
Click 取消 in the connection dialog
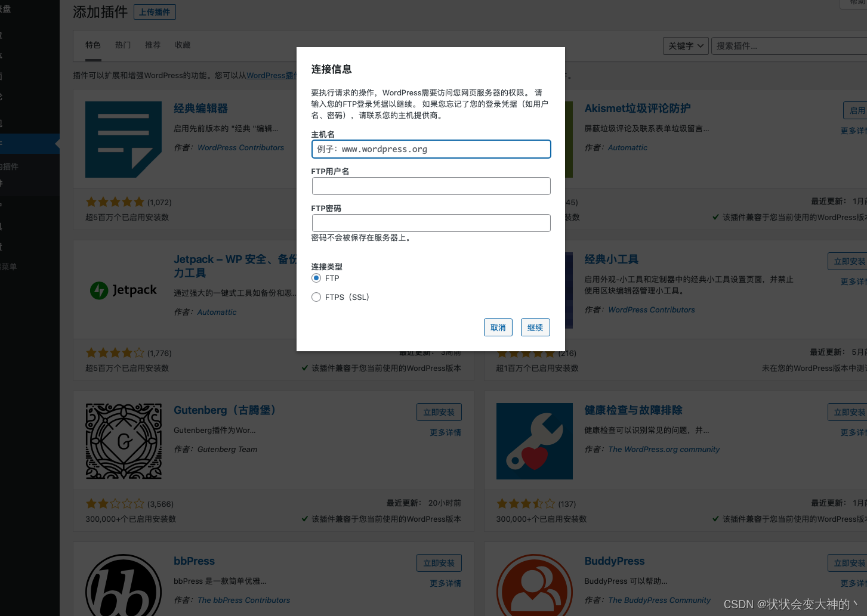498,327
